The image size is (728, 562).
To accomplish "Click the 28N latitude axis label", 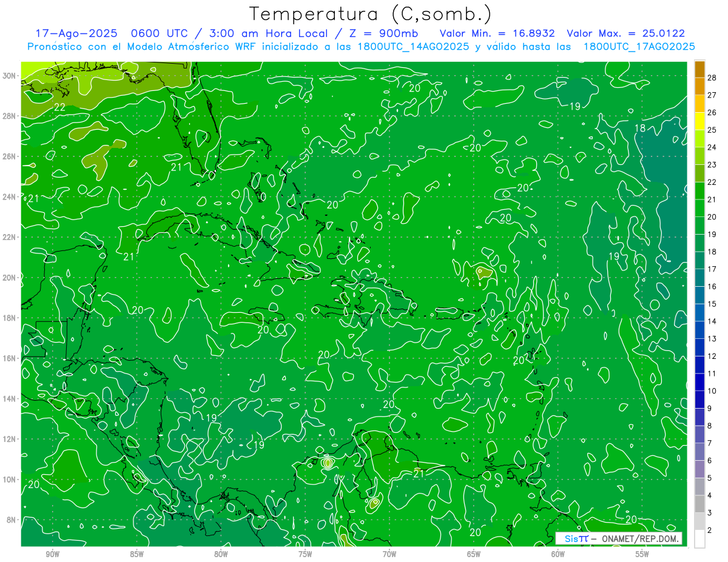I will coord(10,116).
